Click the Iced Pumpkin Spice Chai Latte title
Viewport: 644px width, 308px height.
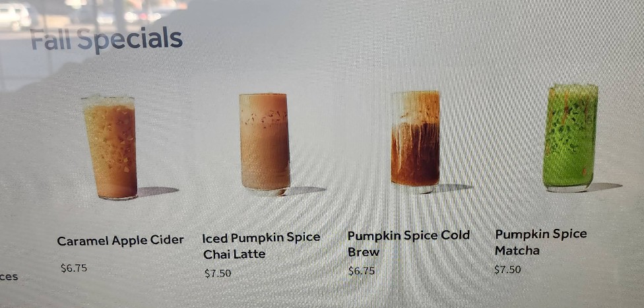261,246
